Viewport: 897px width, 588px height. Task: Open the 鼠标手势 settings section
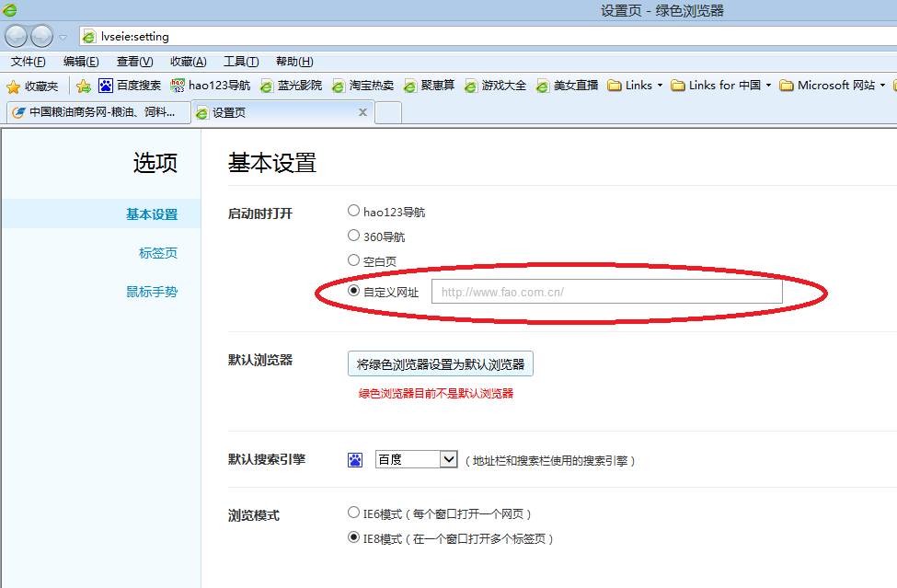pyautogui.click(x=152, y=292)
